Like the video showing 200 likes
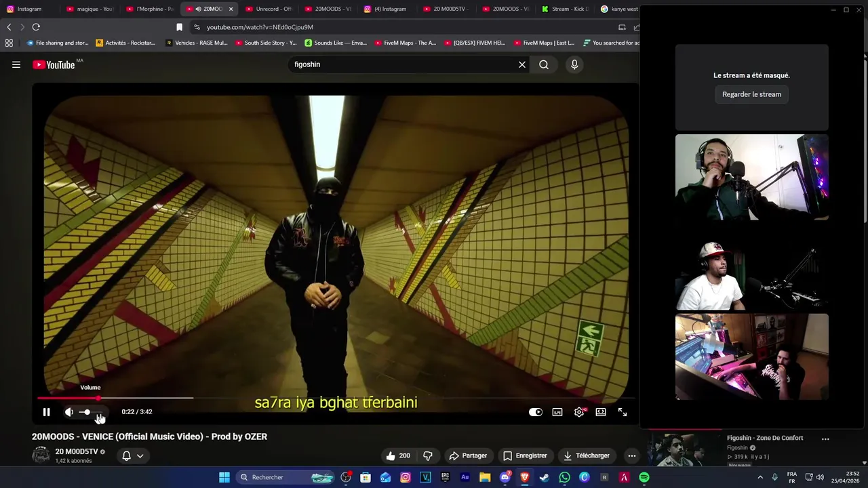Image resolution: width=868 pixels, height=488 pixels. (x=398, y=455)
